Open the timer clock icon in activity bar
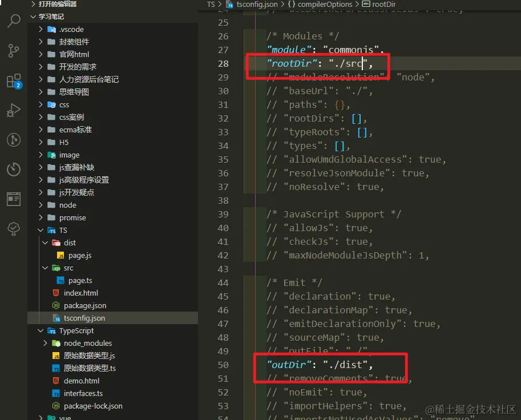Viewport: 521px width, 420px height. [14, 169]
